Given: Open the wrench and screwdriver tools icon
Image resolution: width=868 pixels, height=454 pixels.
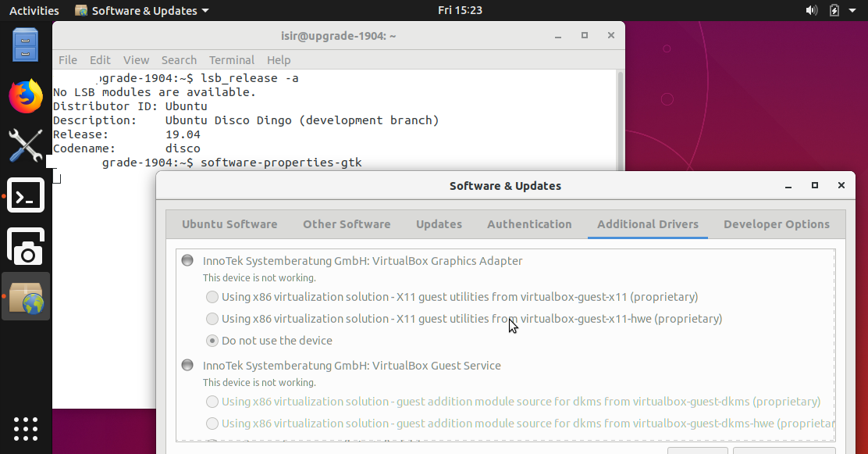Looking at the screenshot, I should pos(26,145).
